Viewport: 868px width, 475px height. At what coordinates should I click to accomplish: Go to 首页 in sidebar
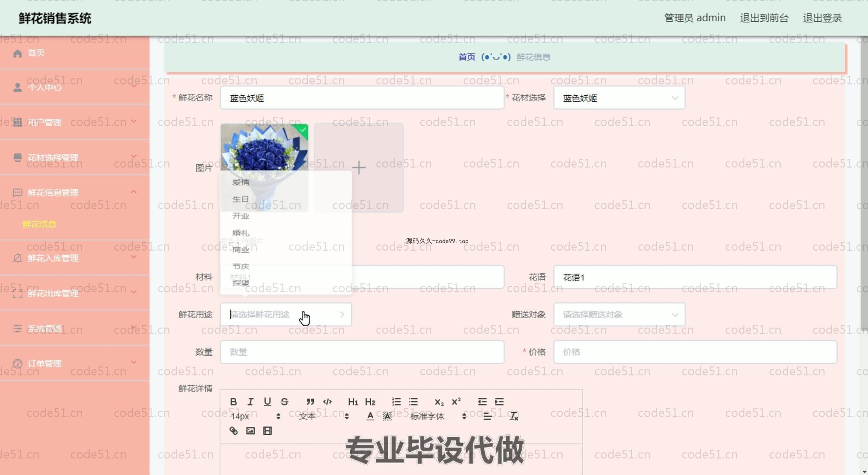click(74, 53)
